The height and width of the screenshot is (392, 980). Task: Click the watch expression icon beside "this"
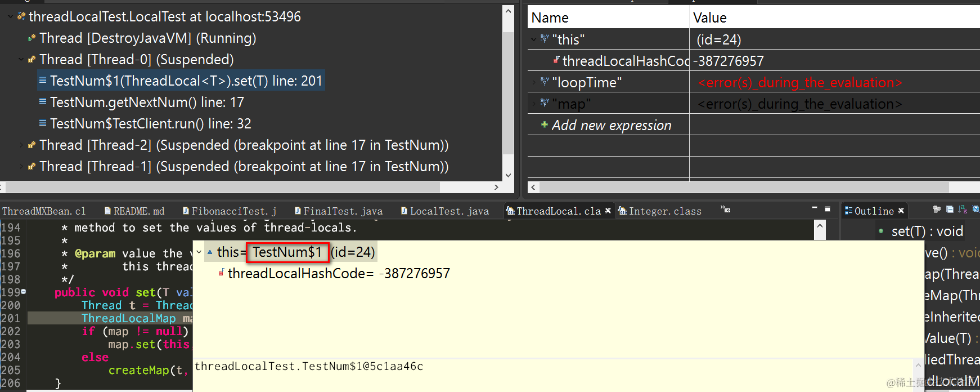coord(545,39)
